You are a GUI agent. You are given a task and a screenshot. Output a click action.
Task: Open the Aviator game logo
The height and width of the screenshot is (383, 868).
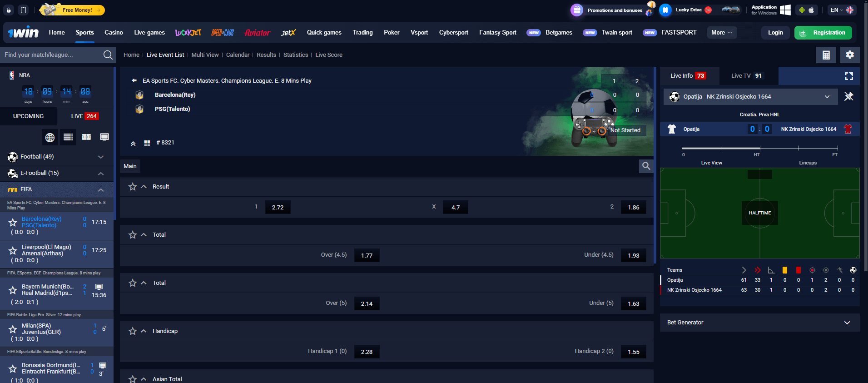(257, 33)
